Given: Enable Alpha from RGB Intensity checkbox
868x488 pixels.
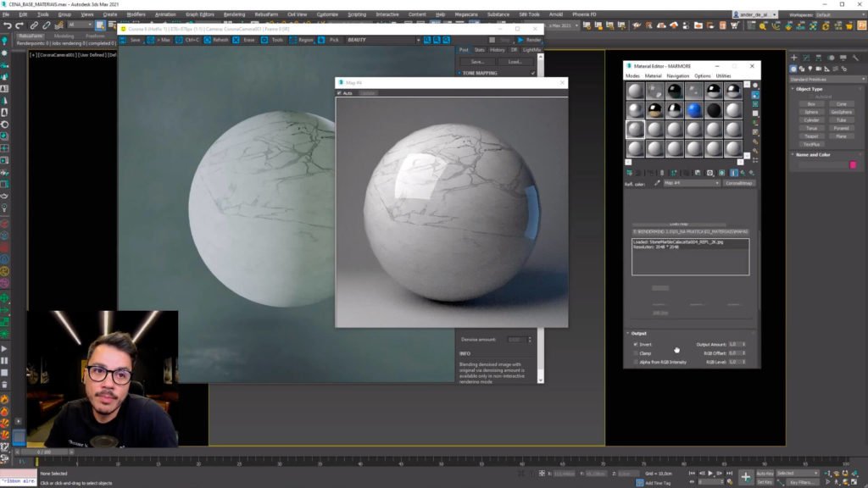Looking at the screenshot, I should (636, 362).
